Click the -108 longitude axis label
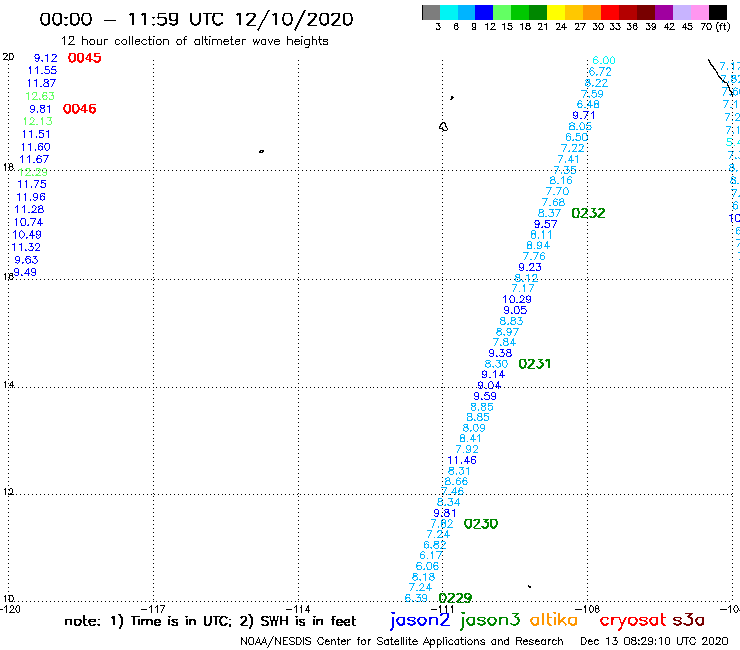 click(x=588, y=609)
